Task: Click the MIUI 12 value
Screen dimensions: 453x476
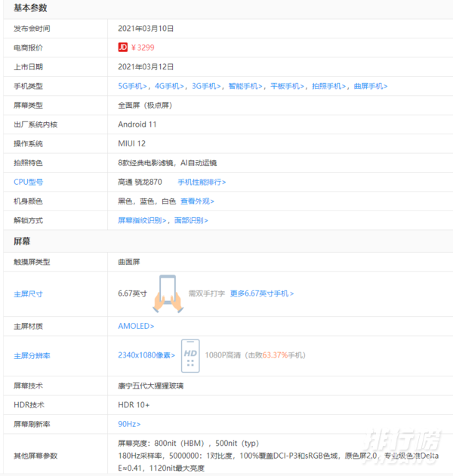Action: 132,143
